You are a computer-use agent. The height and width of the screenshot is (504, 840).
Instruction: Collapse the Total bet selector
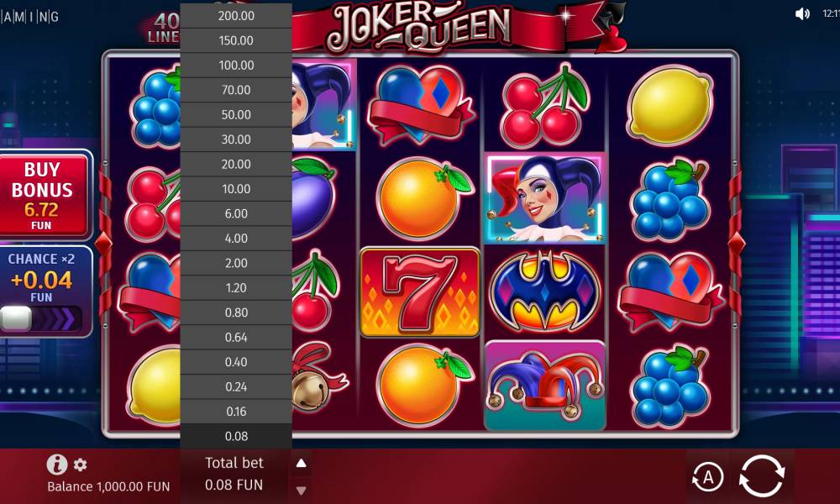pyautogui.click(x=234, y=474)
